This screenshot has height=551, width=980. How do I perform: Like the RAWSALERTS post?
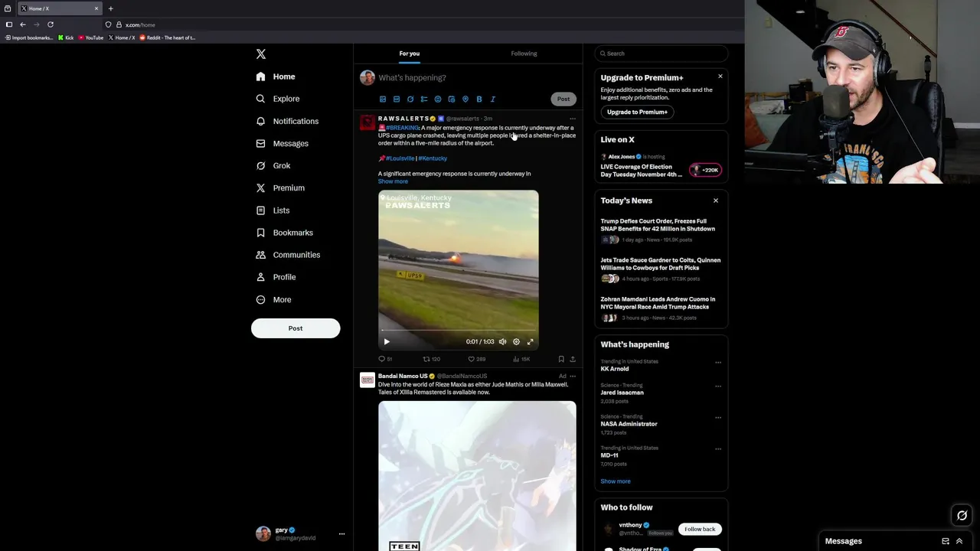point(476,359)
